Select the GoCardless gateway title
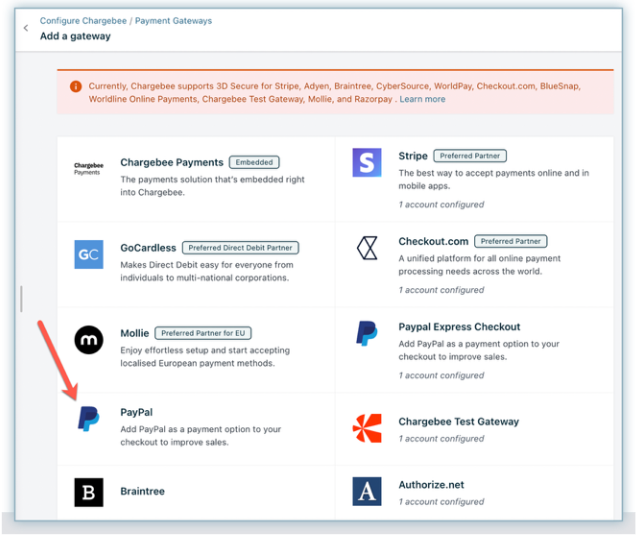The width and height of the screenshot is (637, 536). [x=148, y=247]
